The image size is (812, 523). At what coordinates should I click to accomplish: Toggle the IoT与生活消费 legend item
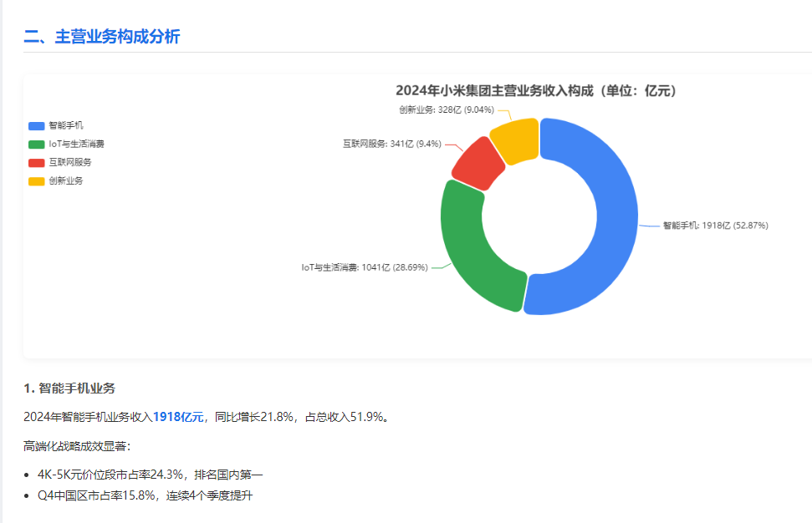[x=66, y=144]
